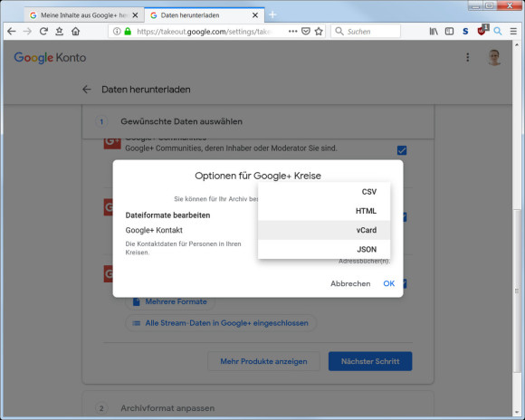This screenshot has width=525, height=420.
Task: Open the Firefox hamburger menu
Action: point(513,32)
